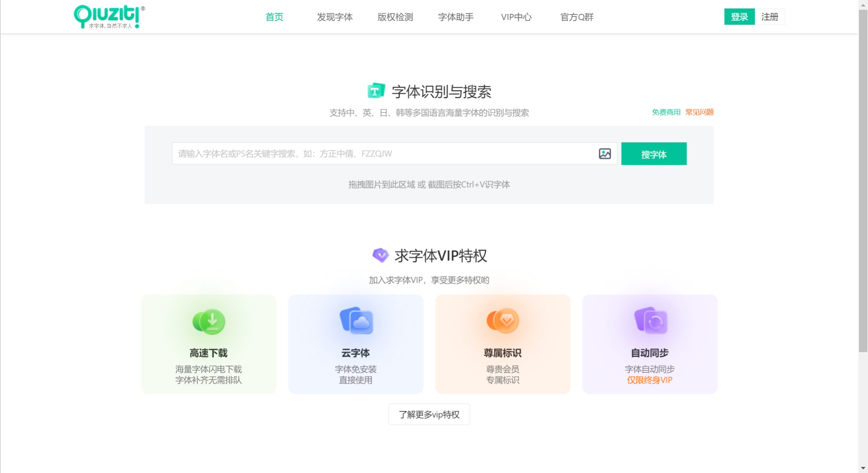
Task: Click 了解更多vip特权 button
Action: pyautogui.click(x=429, y=414)
